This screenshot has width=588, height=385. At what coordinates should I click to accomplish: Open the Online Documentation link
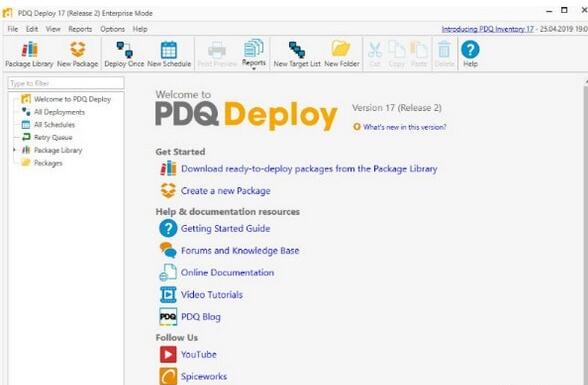(227, 273)
